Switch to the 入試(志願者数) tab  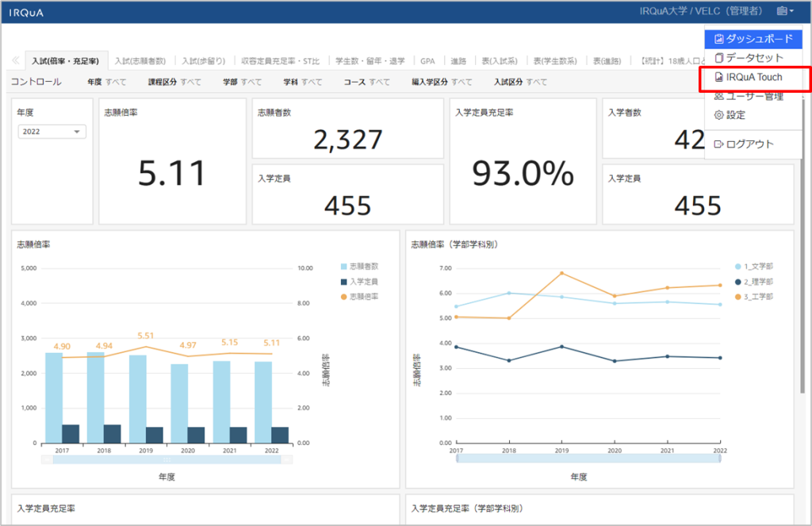point(140,61)
